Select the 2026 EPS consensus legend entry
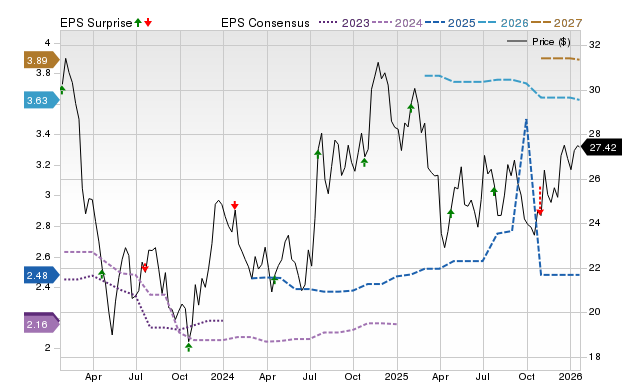The image size is (640, 382). click(503, 23)
